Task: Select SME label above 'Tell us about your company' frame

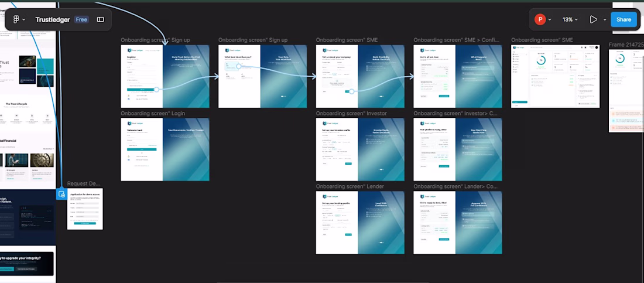Action: pyautogui.click(x=347, y=40)
